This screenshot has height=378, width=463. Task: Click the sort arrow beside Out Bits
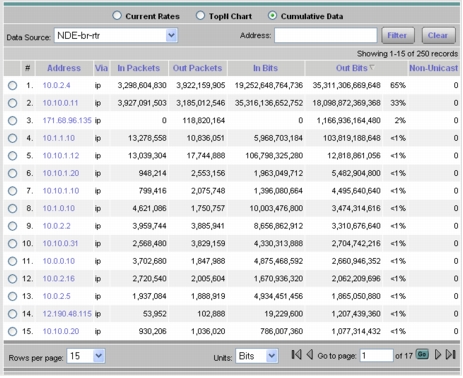(x=372, y=68)
